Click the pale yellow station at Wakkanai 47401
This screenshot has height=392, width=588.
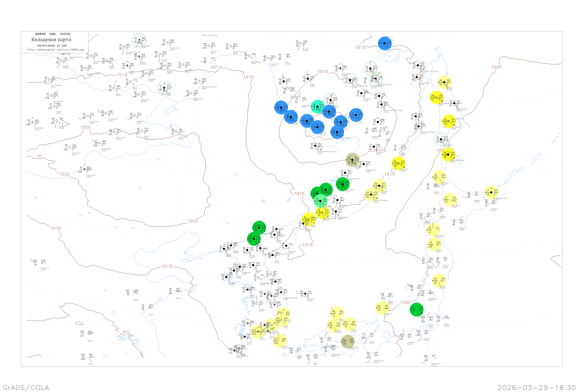[439, 177]
